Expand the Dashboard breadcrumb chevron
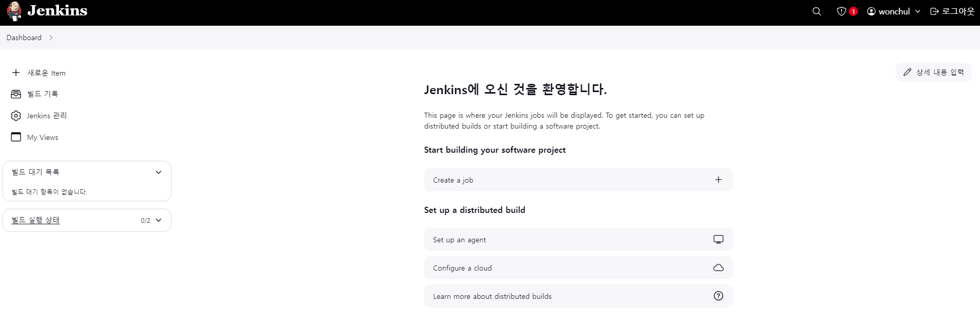Image resolution: width=980 pixels, height=322 pixels. (50, 38)
